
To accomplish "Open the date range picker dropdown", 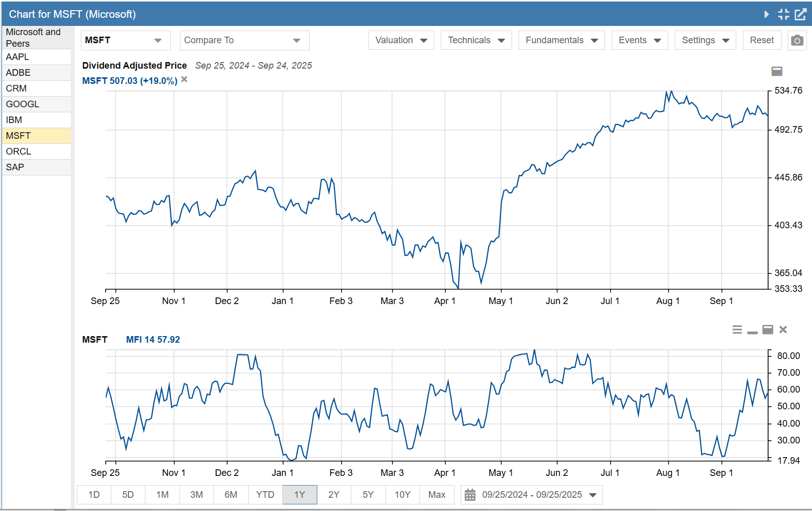I will click(x=531, y=495).
